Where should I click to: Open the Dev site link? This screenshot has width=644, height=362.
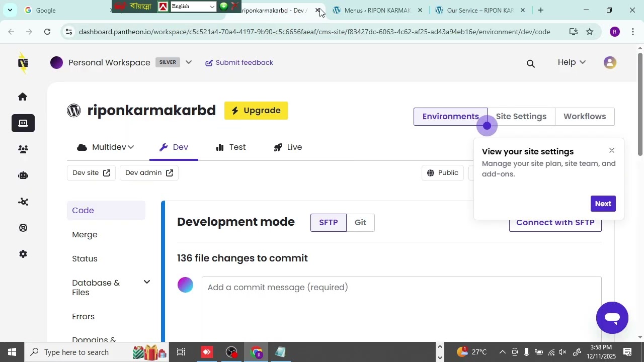coord(91,173)
